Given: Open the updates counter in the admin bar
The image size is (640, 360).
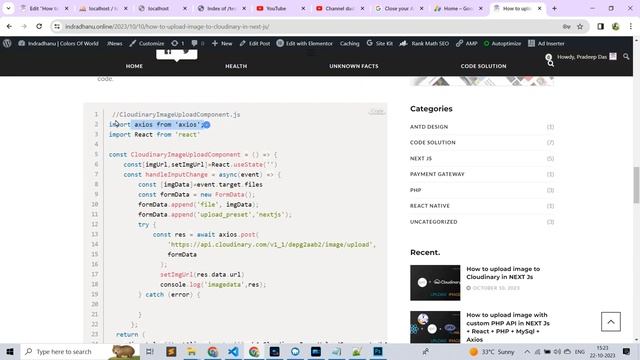Looking at the screenshot, I should (x=178, y=43).
